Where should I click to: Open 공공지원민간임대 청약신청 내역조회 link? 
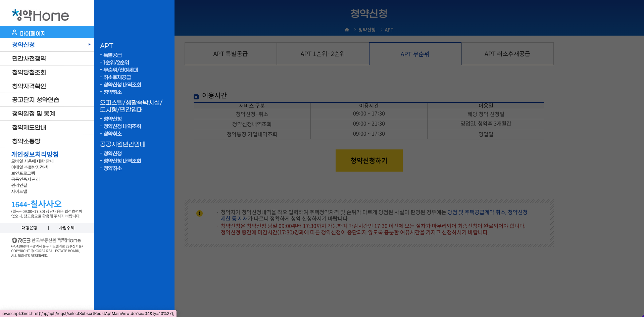point(122,161)
